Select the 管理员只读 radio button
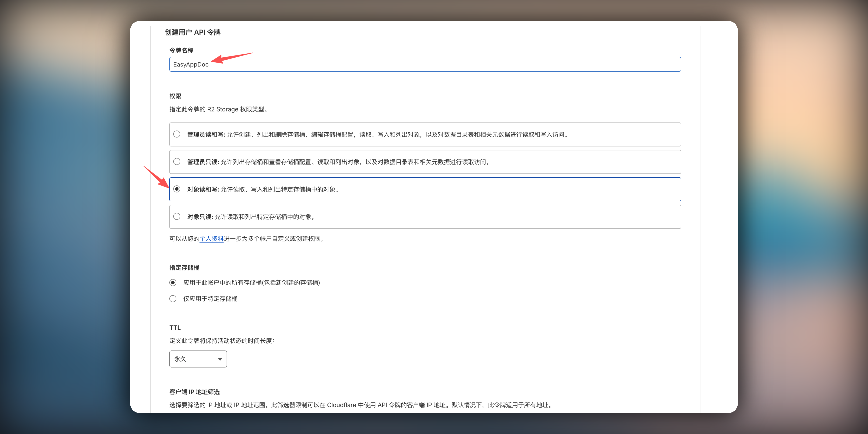 [x=177, y=162]
